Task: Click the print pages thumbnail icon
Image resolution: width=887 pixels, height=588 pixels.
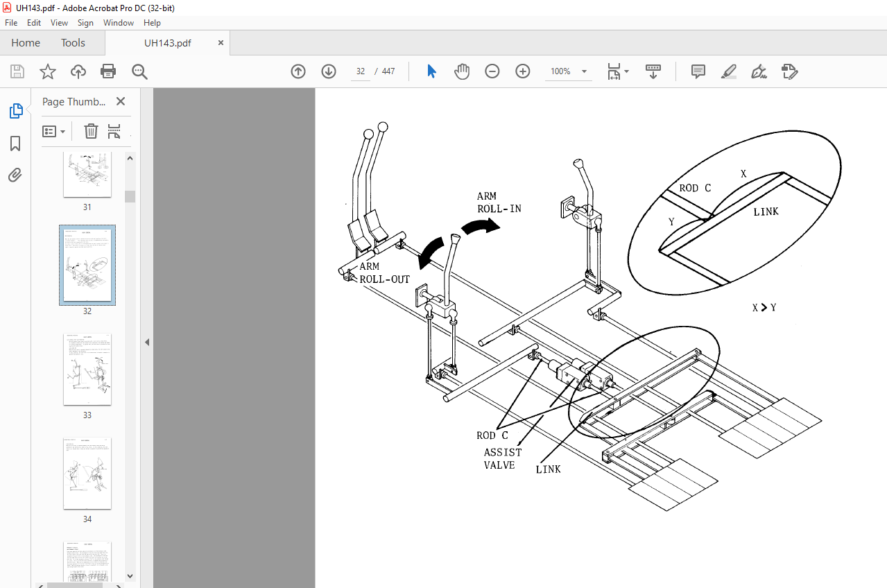Action: [114, 131]
